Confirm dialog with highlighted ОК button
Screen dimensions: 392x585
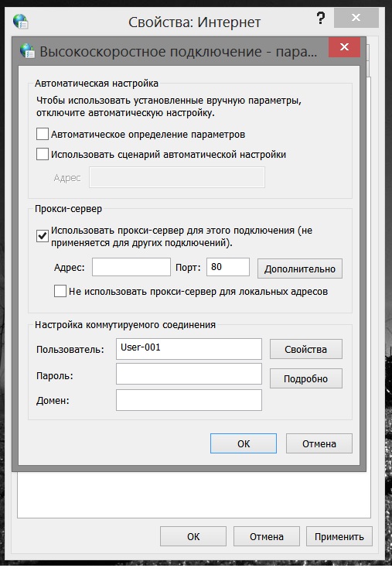244,443
